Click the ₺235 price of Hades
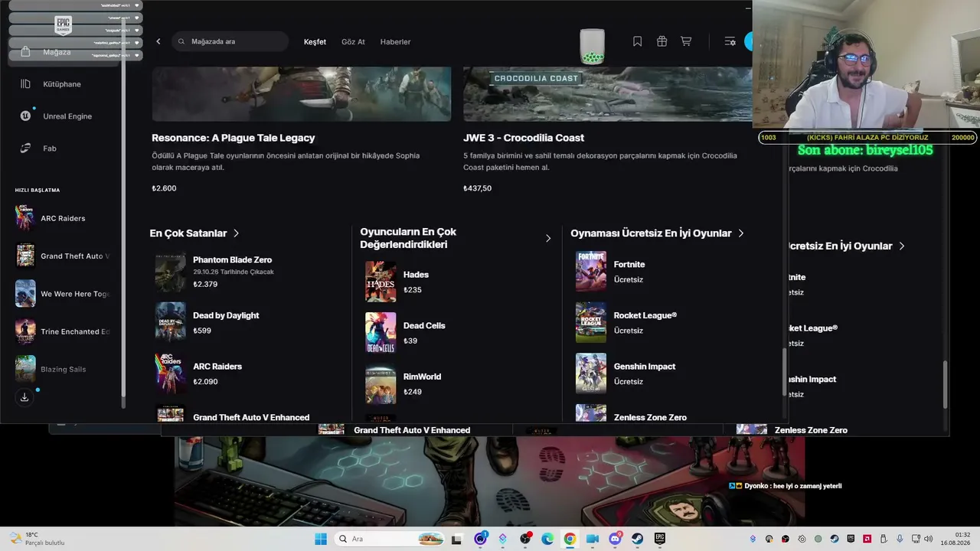This screenshot has width=980, height=551. pyautogui.click(x=413, y=290)
